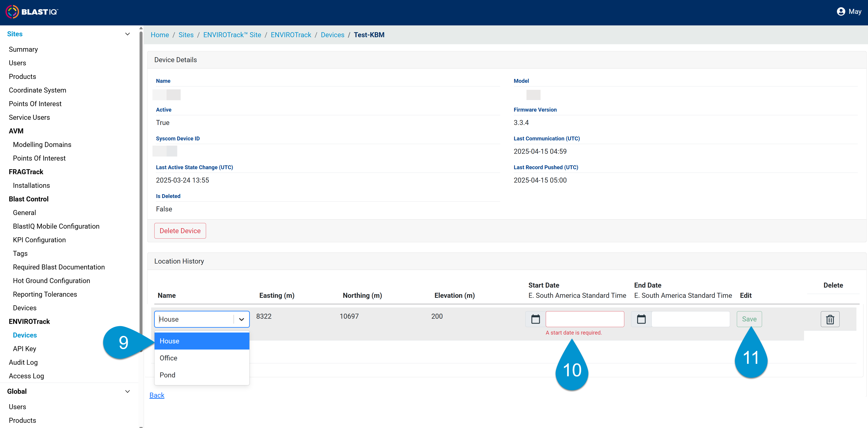
Task: Open Modelling Domains under AVM
Action: (42, 144)
